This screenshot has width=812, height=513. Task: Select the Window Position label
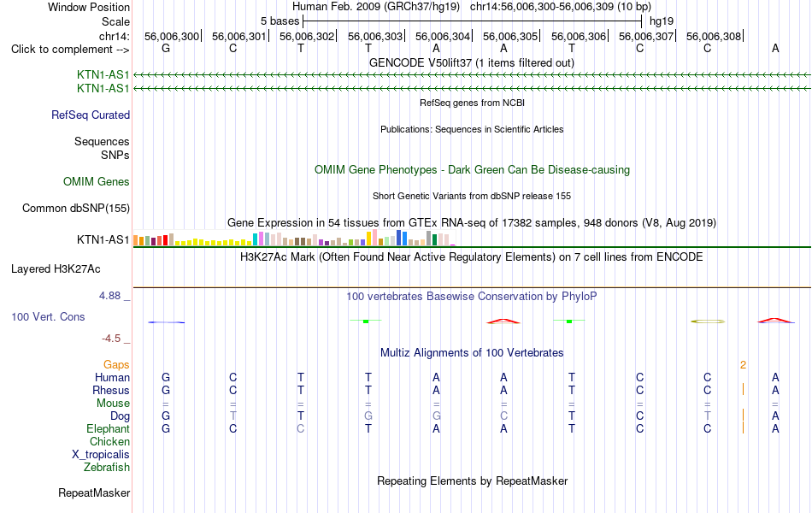(89, 7)
